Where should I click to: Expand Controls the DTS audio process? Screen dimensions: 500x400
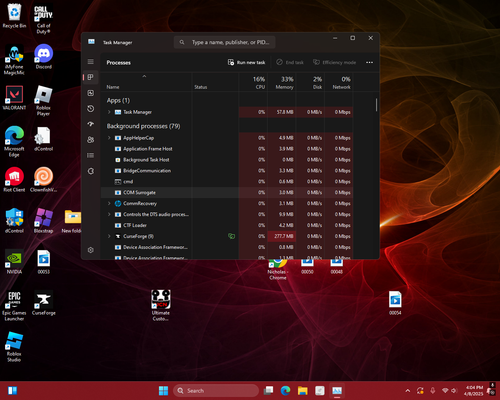(109, 214)
